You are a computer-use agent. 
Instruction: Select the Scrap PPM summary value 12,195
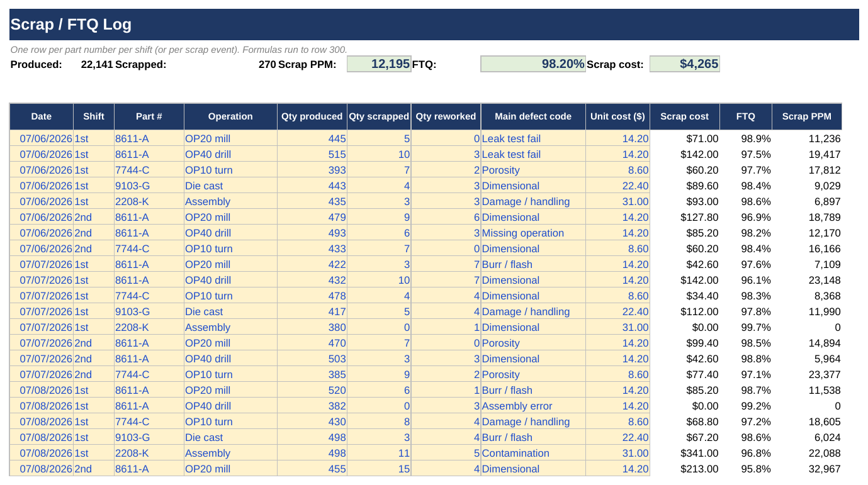coord(379,64)
